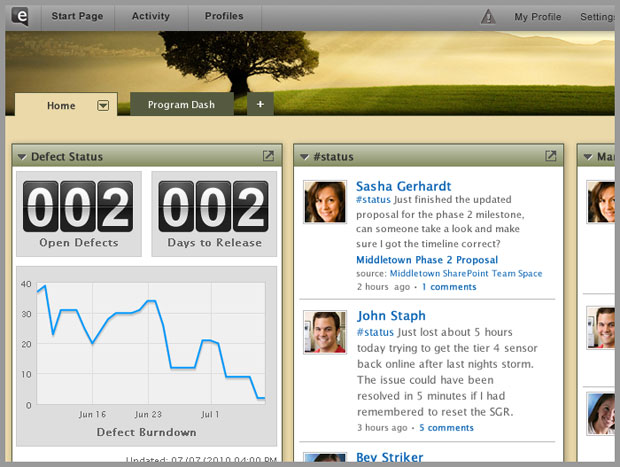The height and width of the screenshot is (467, 620).
Task: View 5 comments on John Staph's post
Action: click(446, 427)
